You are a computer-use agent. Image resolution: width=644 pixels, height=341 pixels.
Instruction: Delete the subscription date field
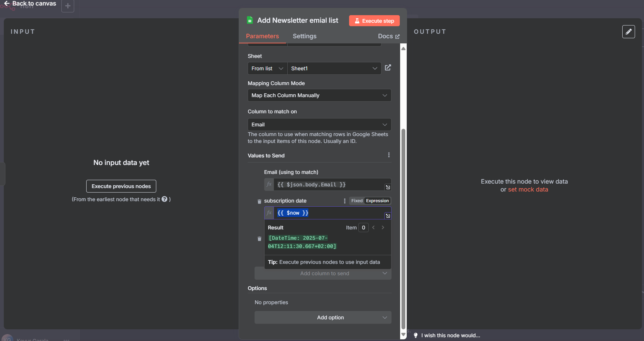coord(259,201)
